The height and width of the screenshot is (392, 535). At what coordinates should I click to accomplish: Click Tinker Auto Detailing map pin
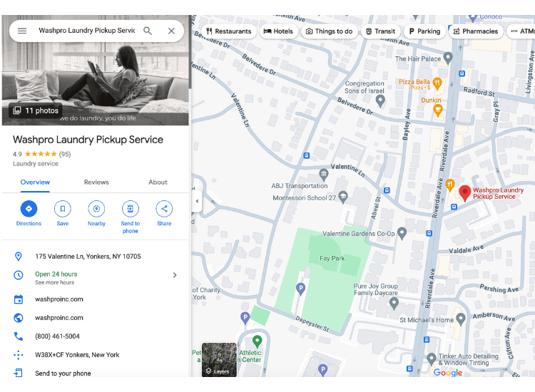(432, 359)
